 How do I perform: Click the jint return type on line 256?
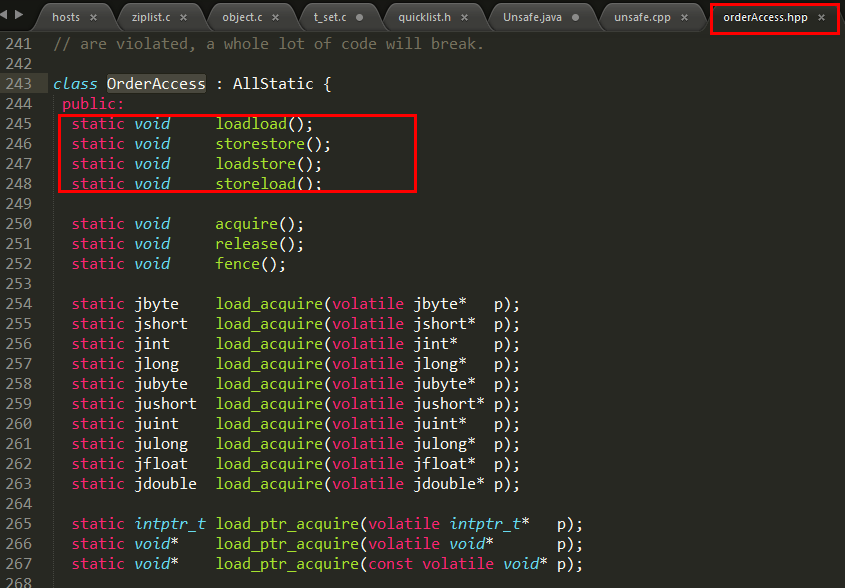pos(152,344)
